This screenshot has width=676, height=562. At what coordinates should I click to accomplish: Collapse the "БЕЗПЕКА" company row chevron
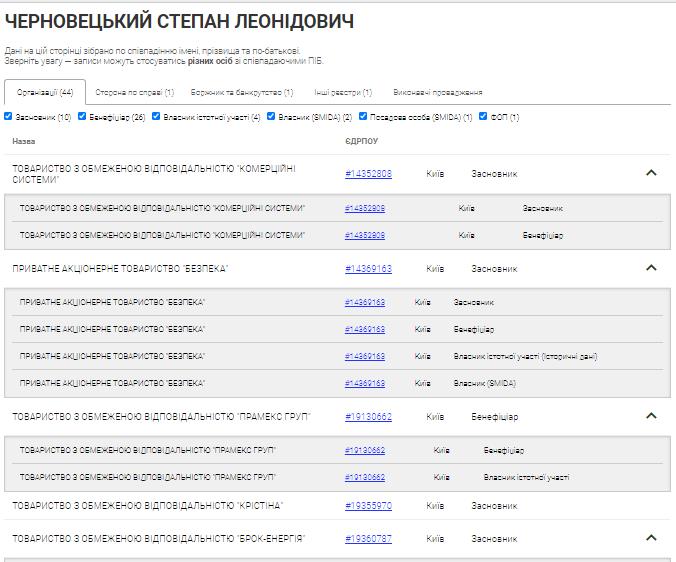[x=651, y=268]
